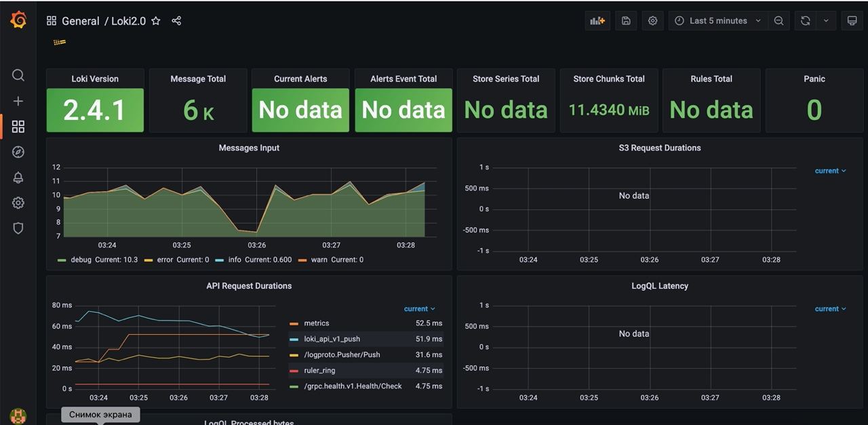
Task: Open the S3 Request Durations panel title menu
Action: (x=660, y=148)
